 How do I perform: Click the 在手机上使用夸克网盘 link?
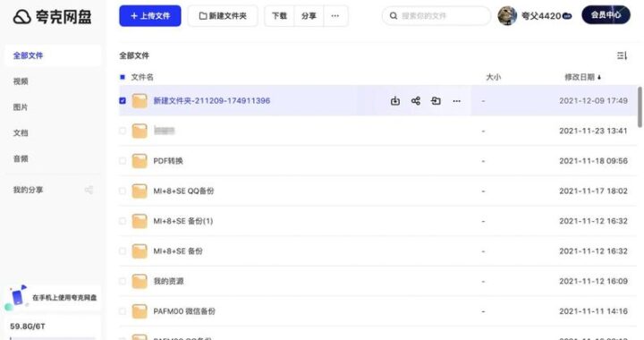(64, 298)
